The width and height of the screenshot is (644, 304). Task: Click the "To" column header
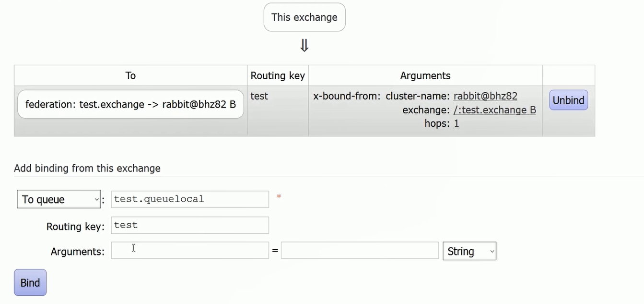pyautogui.click(x=130, y=75)
